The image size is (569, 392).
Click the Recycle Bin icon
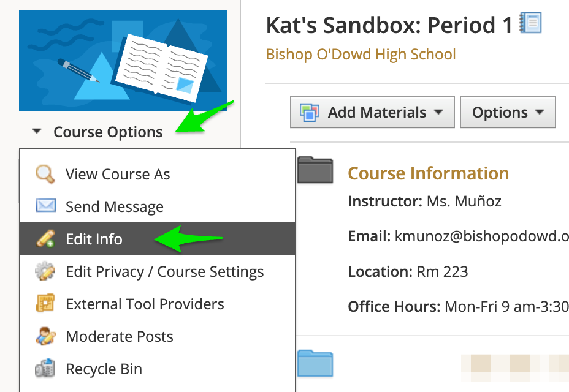click(45, 369)
